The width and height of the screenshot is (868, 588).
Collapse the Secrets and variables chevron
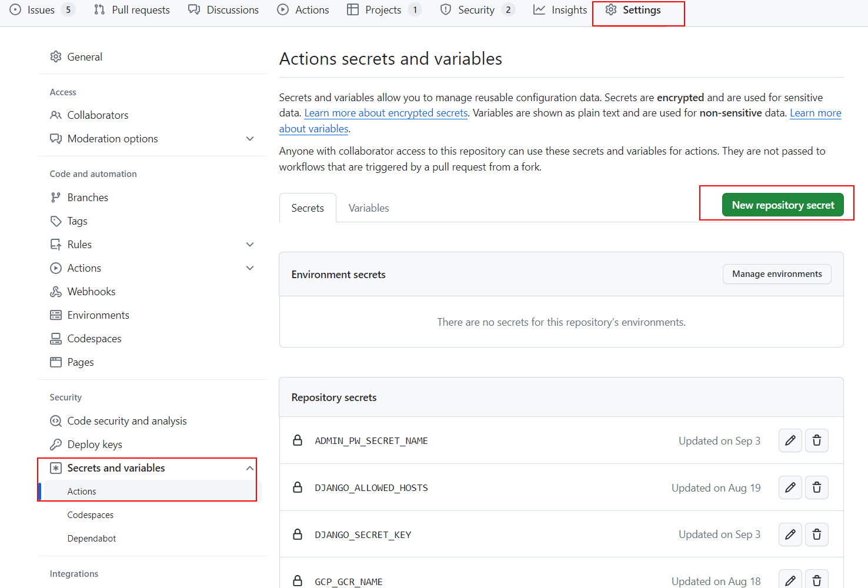click(x=250, y=468)
